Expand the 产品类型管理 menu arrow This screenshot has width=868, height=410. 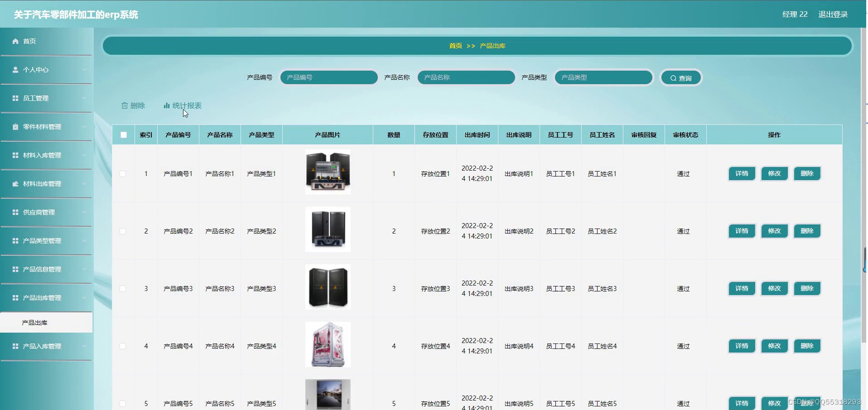coord(84,241)
